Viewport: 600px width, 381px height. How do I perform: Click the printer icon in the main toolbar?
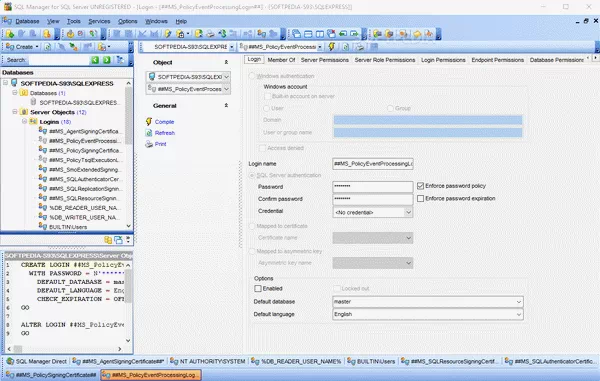point(210,34)
